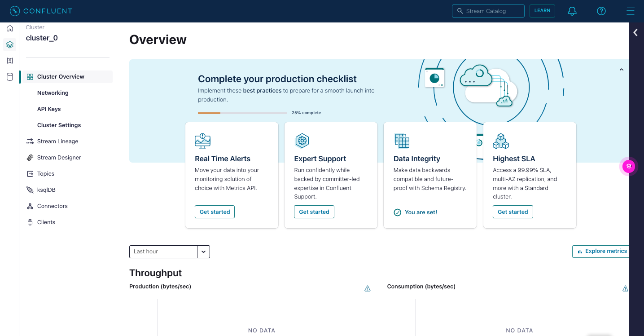Open the pink floating assistant button

coord(629,166)
